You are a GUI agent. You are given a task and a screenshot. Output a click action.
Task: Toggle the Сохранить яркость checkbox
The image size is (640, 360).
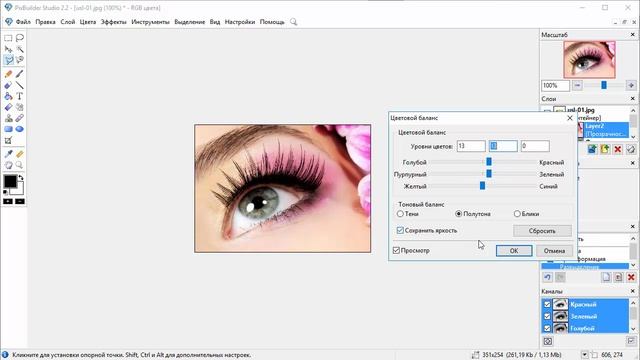pos(400,231)
